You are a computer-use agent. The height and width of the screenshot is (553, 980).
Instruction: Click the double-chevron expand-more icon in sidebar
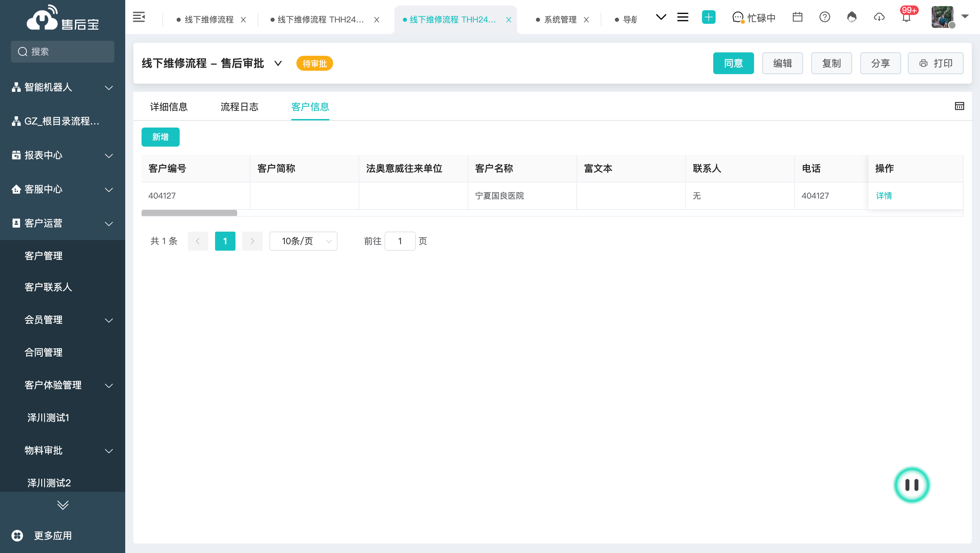click(x=63, y=505)
